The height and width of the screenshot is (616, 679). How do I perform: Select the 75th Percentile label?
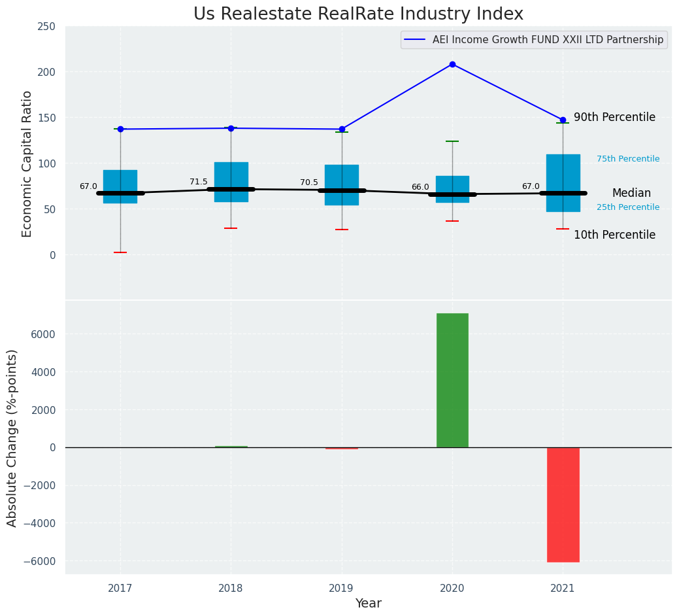pos(627,159)
